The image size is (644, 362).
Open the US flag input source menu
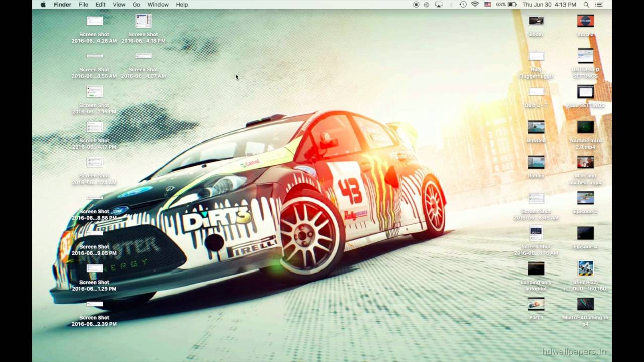(488, 5)
